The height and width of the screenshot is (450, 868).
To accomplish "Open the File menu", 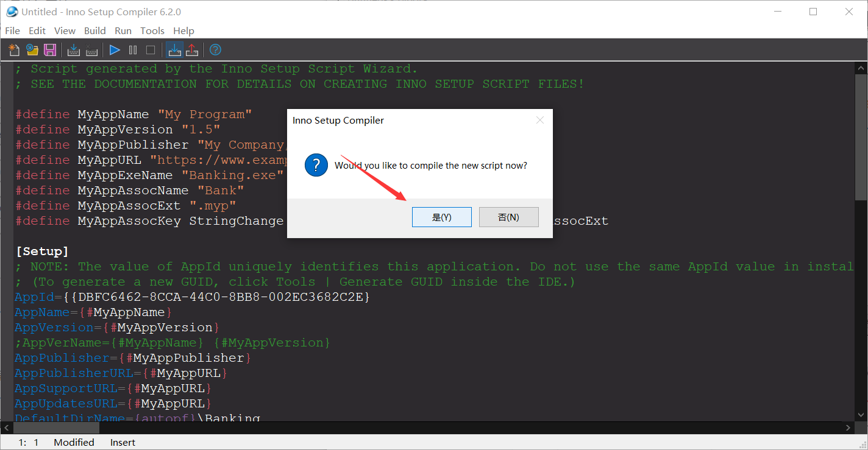I will pyautogui.click(x=12, y=30).
